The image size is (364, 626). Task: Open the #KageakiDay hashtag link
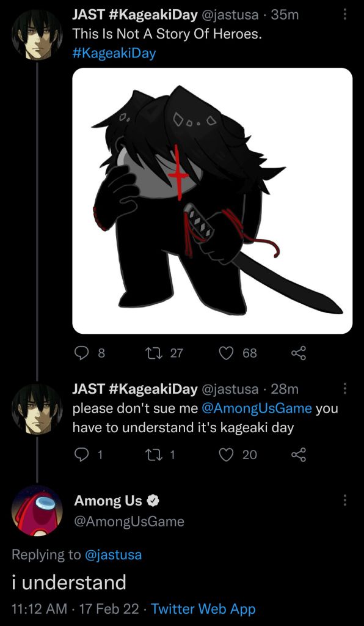[x=114, y=54]
